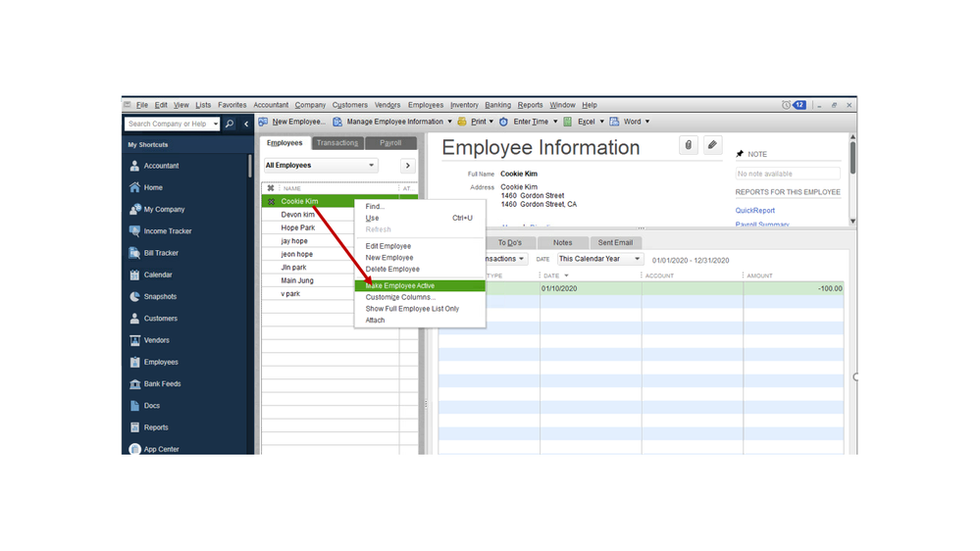Click in the Search Company or Help field
The height and width of the screenshot is (551, 980).
[168, 124]
